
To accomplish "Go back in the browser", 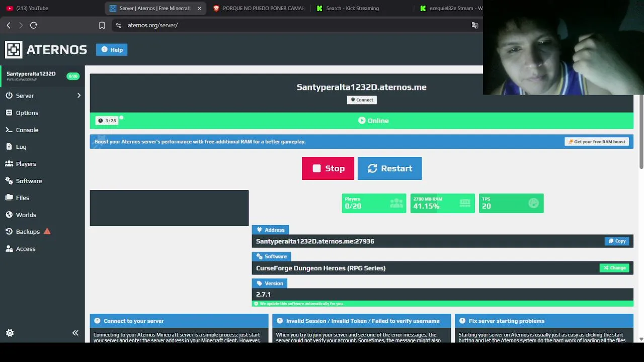I will pyautogui.click(x=9, y=25).
